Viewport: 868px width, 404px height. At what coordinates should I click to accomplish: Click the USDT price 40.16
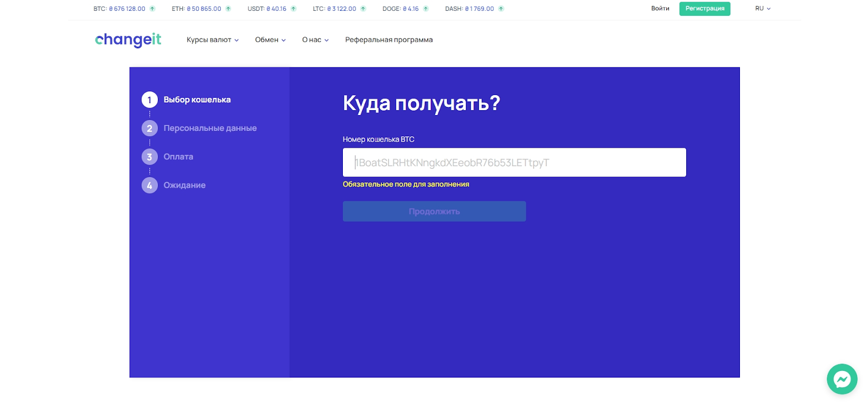[276, 9]
